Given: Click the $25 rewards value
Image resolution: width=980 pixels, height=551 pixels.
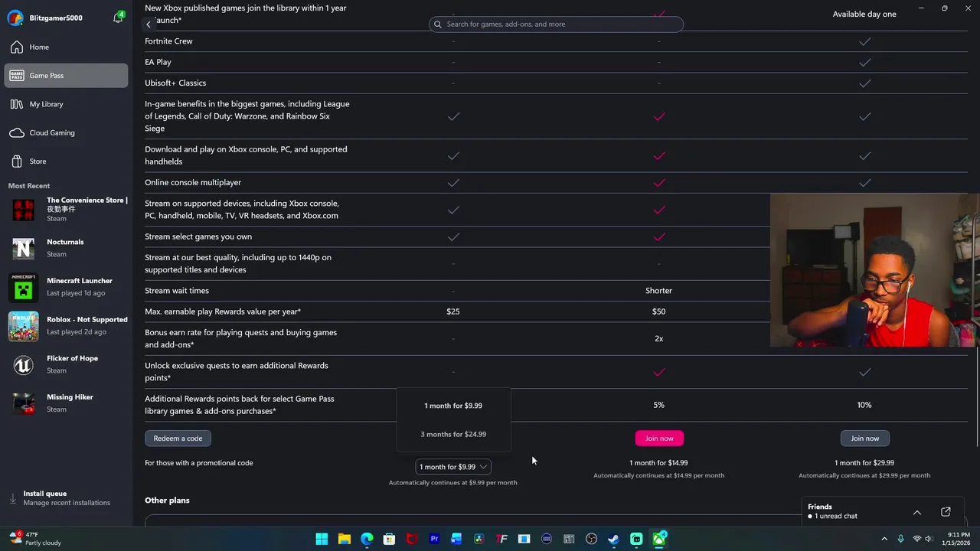Looking at the screenshot, I should click(453, 311).
